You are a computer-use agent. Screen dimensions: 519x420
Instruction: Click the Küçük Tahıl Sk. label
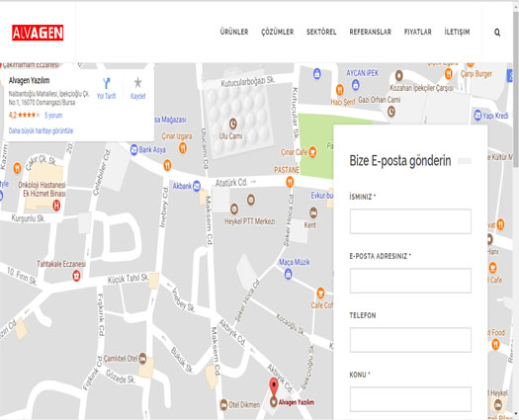[x=129, y=279]
